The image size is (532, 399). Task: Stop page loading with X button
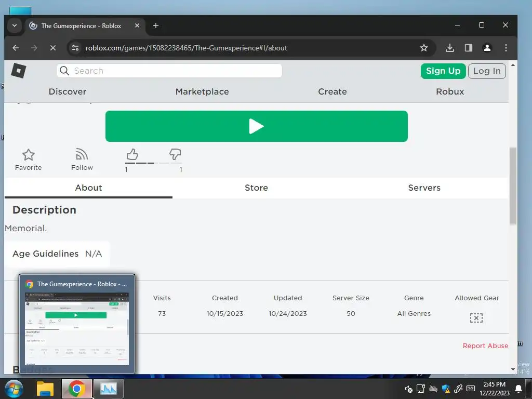53,48
